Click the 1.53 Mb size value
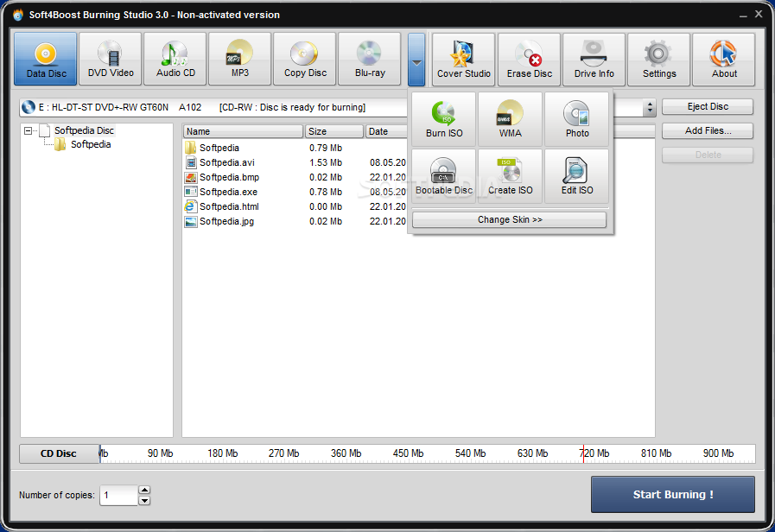 pyautogui.click(x=326, y=162)
